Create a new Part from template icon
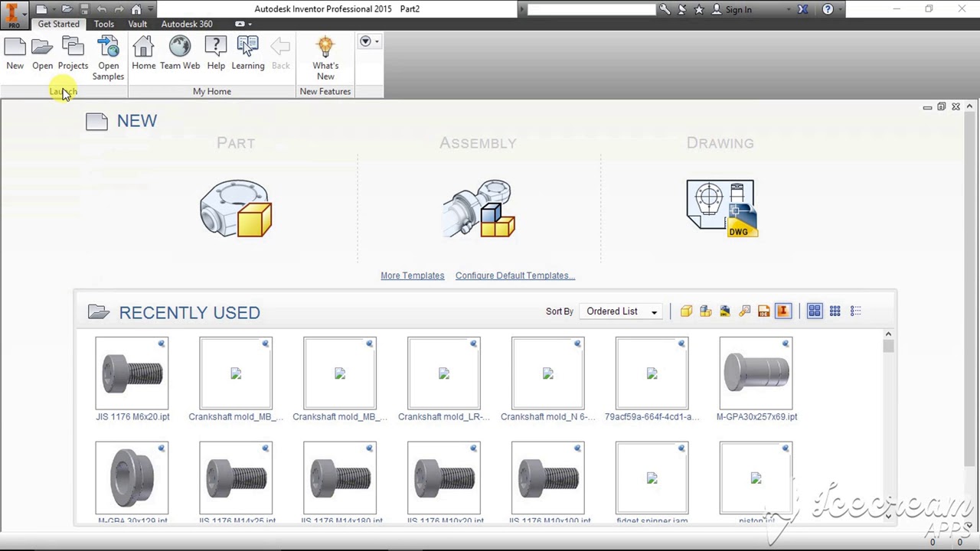980x551 pixels. 236,208
